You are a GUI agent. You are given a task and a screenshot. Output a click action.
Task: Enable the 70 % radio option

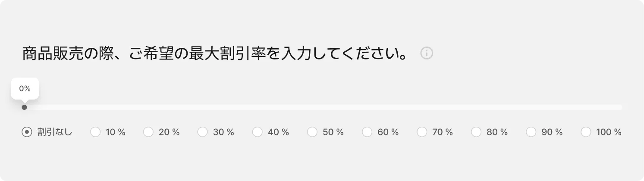422,132
